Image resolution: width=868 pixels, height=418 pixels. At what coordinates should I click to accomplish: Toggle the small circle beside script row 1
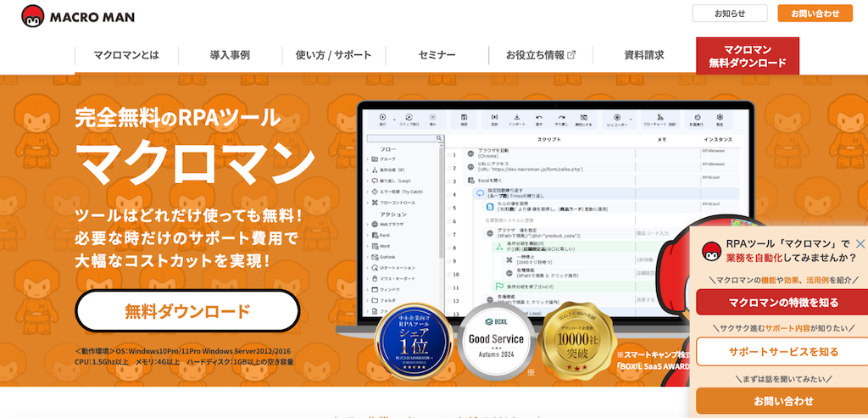[x=449, y=154]
